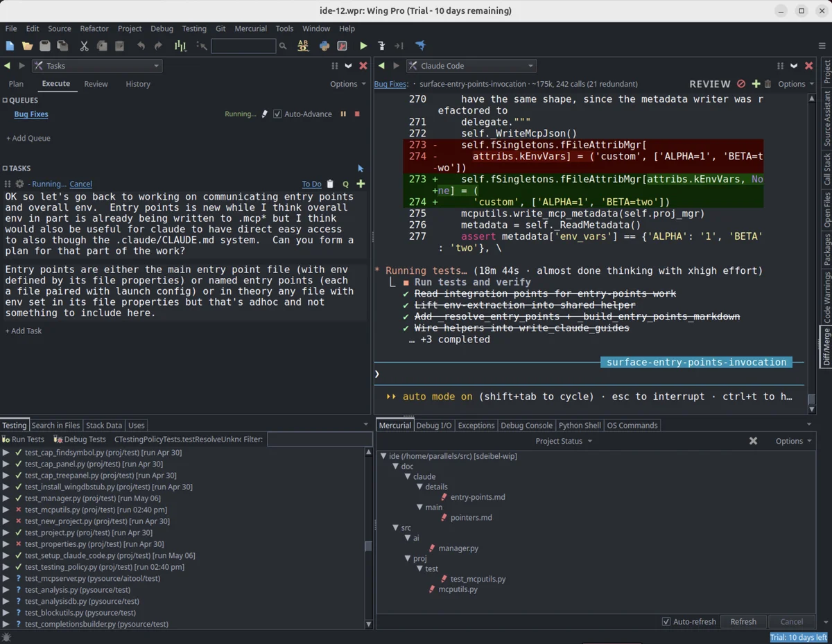Toggle the Auto-Advance checkbox
832x644 pixels.
click(277, 114)
